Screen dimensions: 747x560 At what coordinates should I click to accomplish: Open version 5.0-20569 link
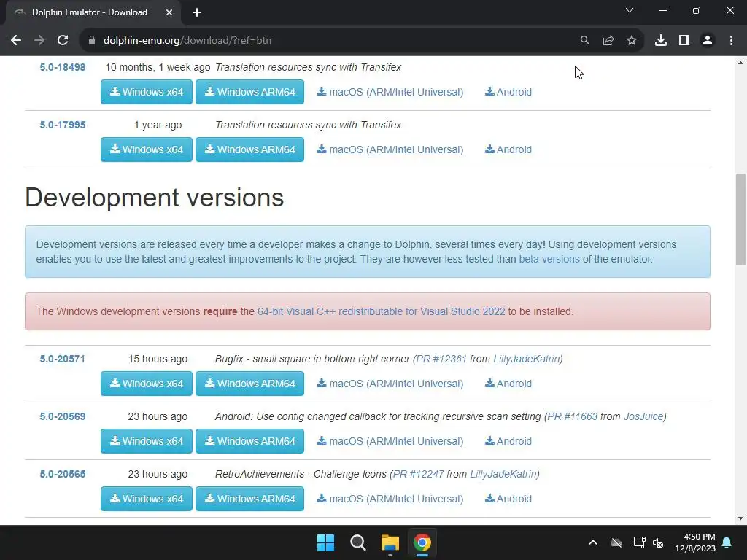(x=63, y=416)
